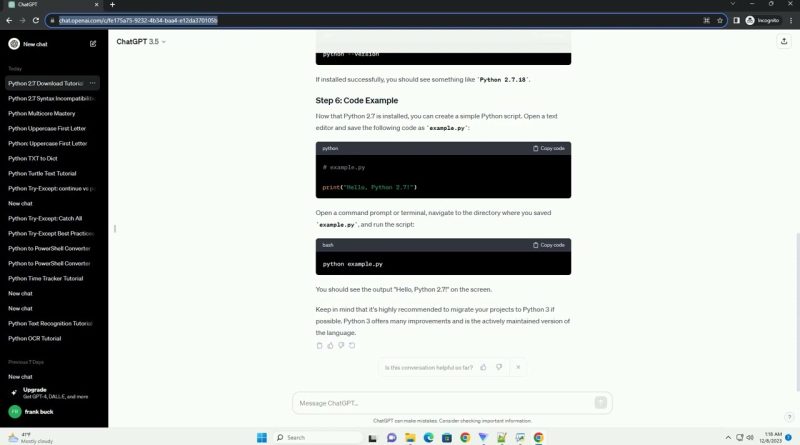The height and width of the screenshot is (445, 800).
Task: Click the browser forward arrow
Action: pyautogui.click(x=22, y=20)
